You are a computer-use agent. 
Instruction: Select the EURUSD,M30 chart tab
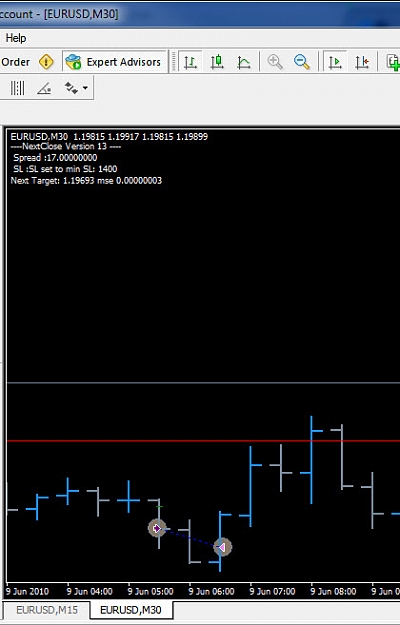coord(131,610)
